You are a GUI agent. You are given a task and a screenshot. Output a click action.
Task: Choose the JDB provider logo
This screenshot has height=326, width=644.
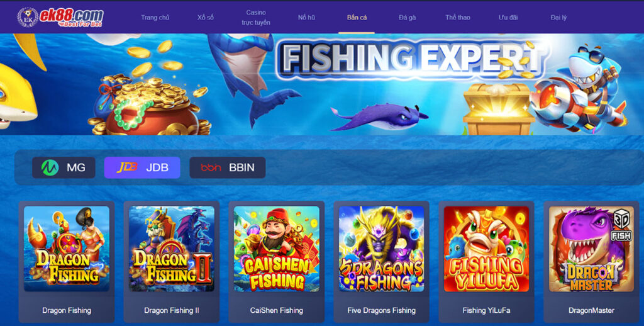(127, 168)
